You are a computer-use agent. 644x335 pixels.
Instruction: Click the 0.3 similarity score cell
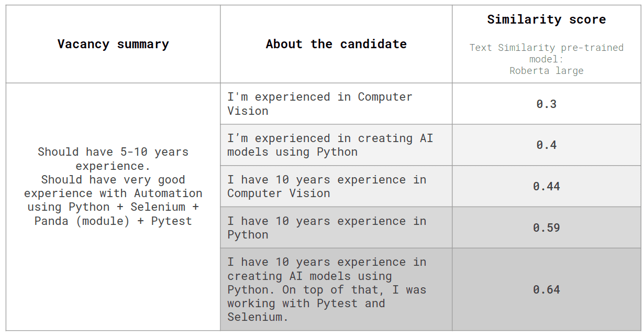tap(546, 104)
